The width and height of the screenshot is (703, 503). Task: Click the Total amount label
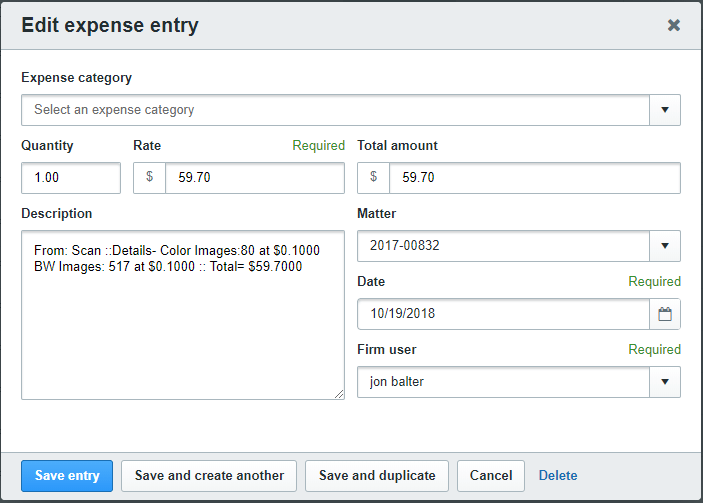click(397, 146)
